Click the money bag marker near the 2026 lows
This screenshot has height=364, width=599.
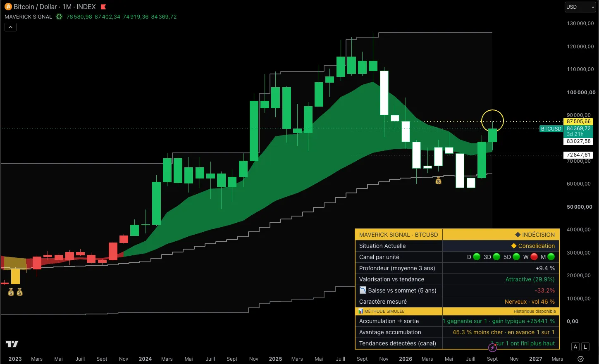(x=439, y=181)
